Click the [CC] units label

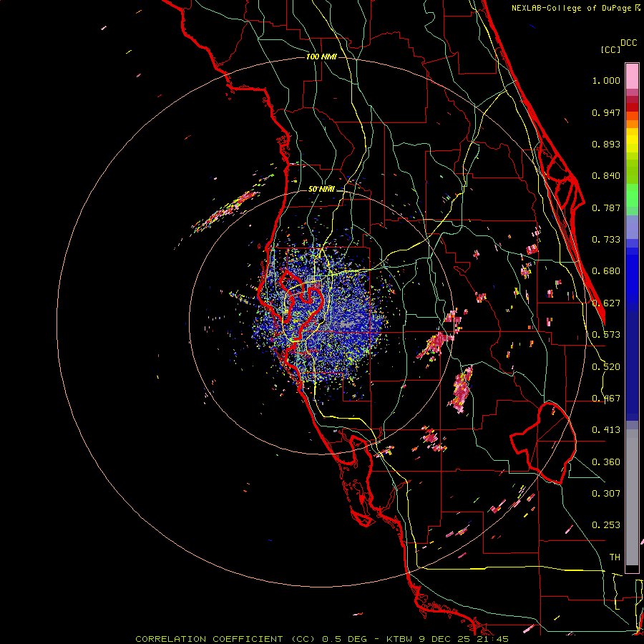(x=610, y=49)
